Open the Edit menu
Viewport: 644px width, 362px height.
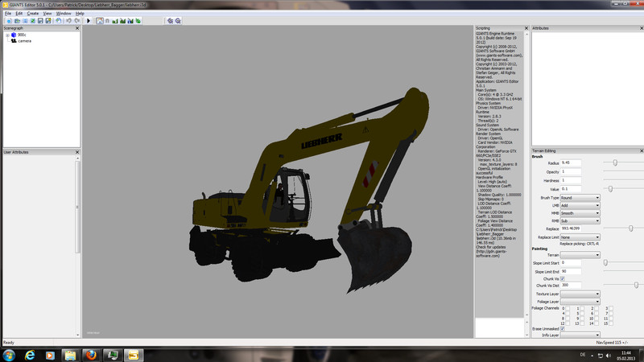[x=19, y=14]
